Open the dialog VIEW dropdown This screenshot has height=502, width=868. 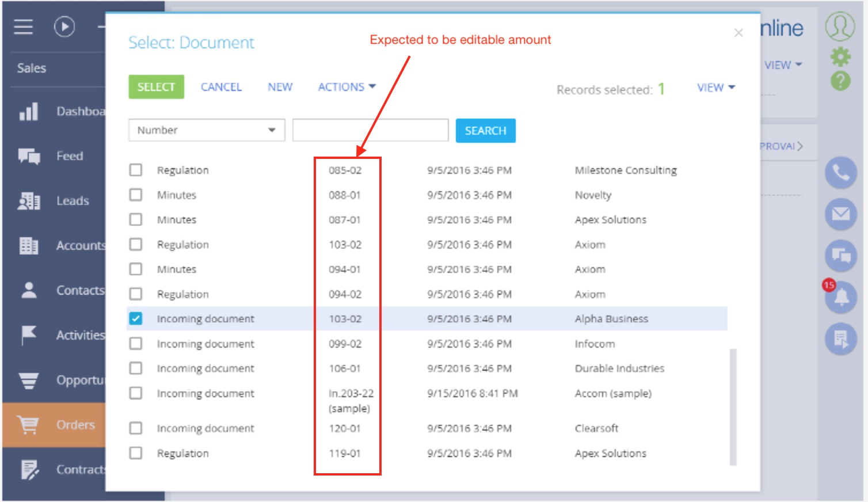[716, 88]
